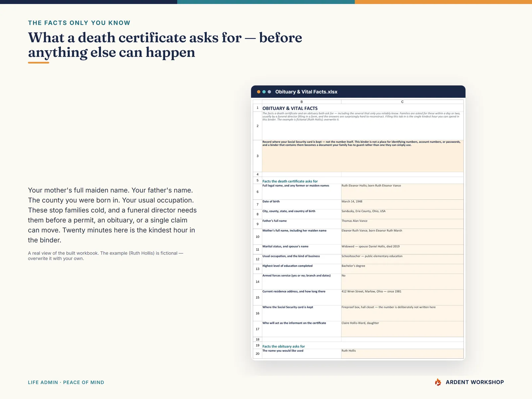Click the LIFE ADMIN · PEACE OF MIND footer
The height and width of the screenshot is (399, 532).
66,382
